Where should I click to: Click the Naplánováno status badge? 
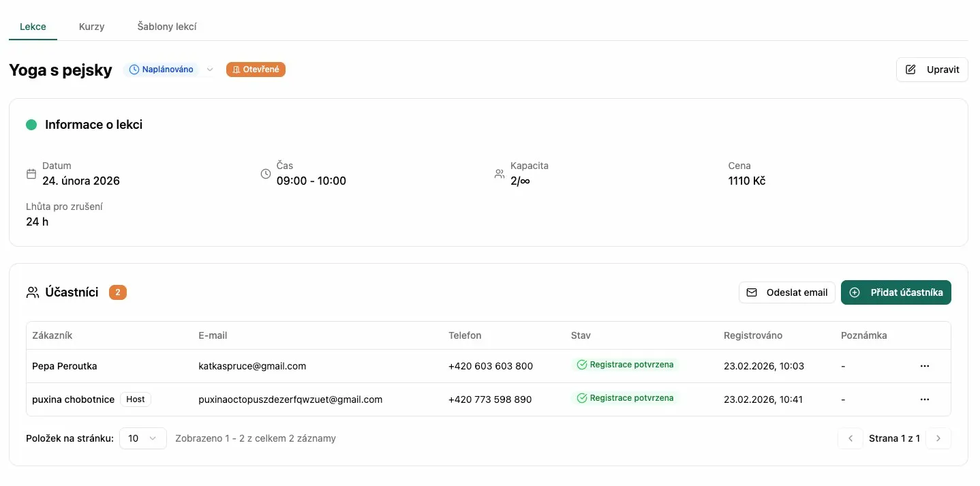[x=162, y=70]
